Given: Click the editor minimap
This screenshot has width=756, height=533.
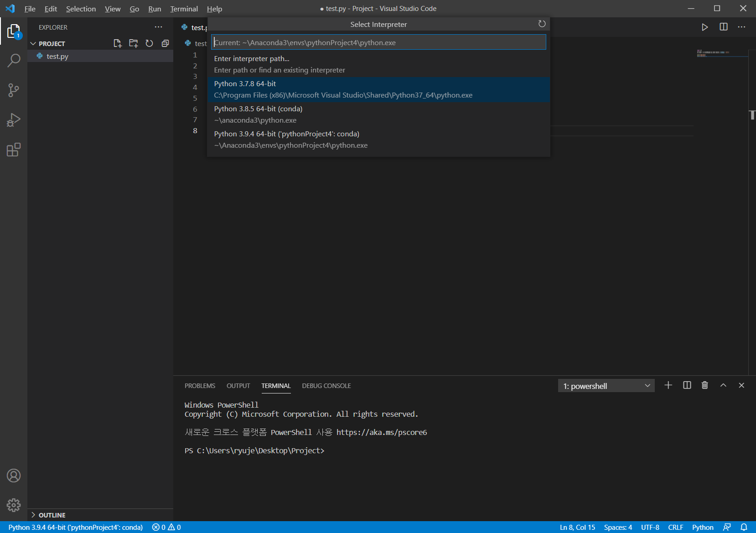Looking at the screenshot, I should point(722,53).
